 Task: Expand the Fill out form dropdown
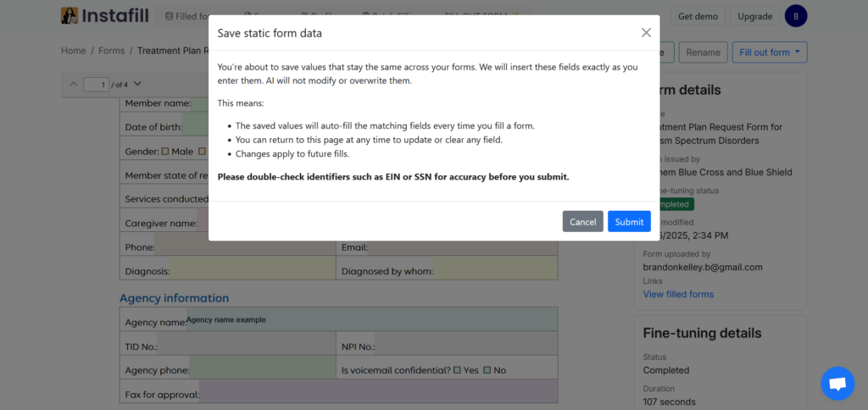point(770,53)
